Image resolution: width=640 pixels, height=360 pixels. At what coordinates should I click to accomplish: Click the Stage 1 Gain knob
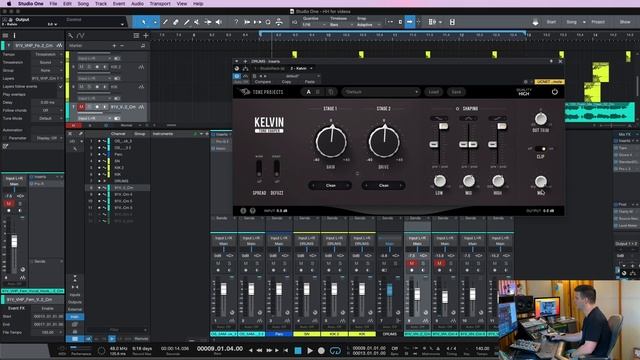click(331, 141)
